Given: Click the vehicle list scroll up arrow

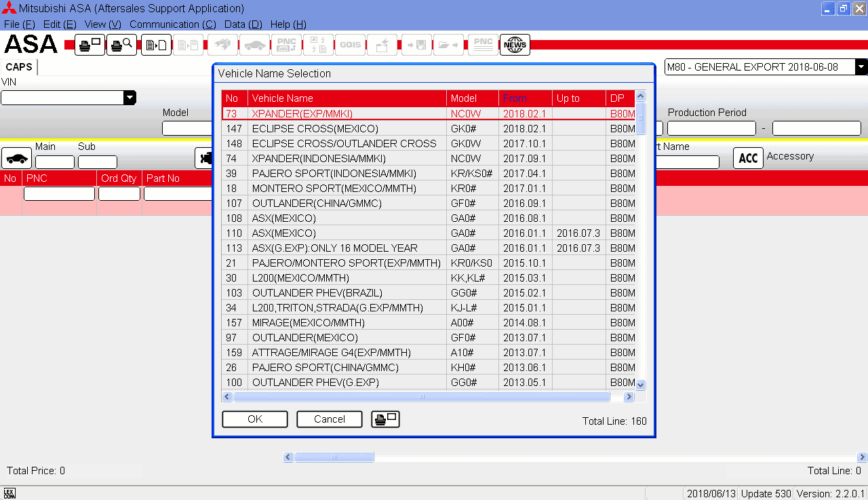Looking at the screenshot, I should (x=641, y=96).
